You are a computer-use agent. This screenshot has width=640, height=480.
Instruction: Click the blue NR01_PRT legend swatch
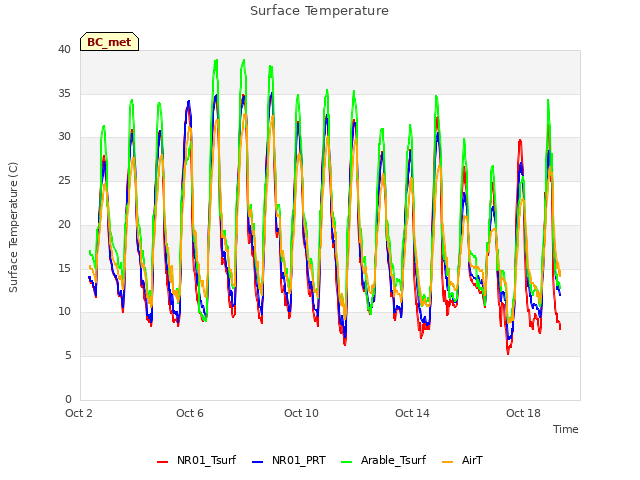coord(258,462)
